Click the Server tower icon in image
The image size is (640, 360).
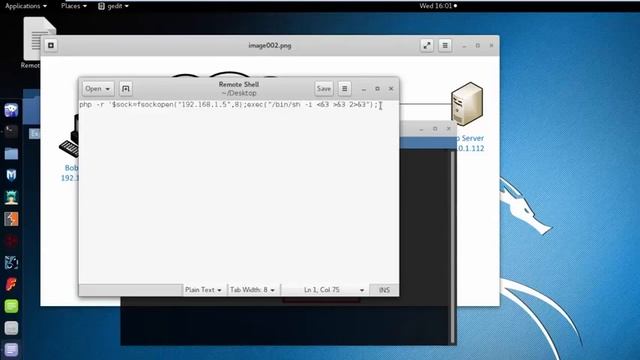[467, 104]
